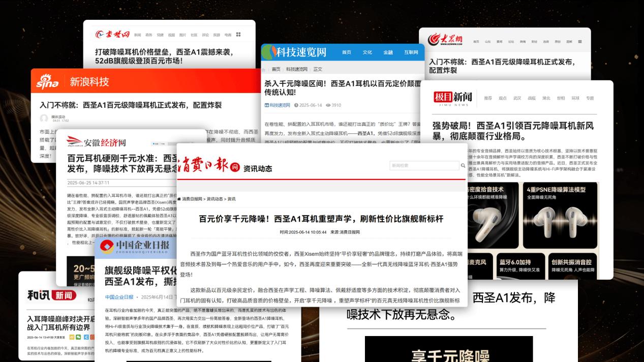Open the hamburger menu on 大众网 header
Image resolution: width=644 pixels, height=362 pixels.
[580, 42]
